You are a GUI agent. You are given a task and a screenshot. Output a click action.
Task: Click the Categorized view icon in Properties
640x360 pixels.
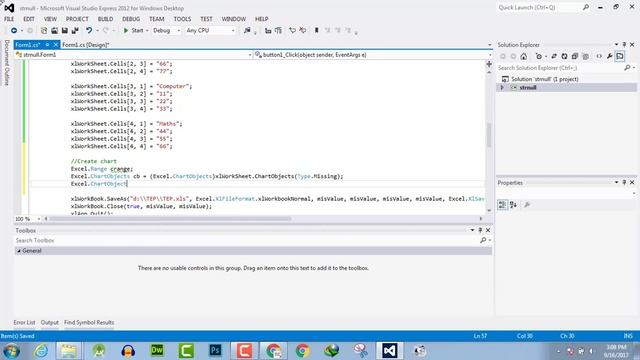pyautogui.click(x=502, y=204)
